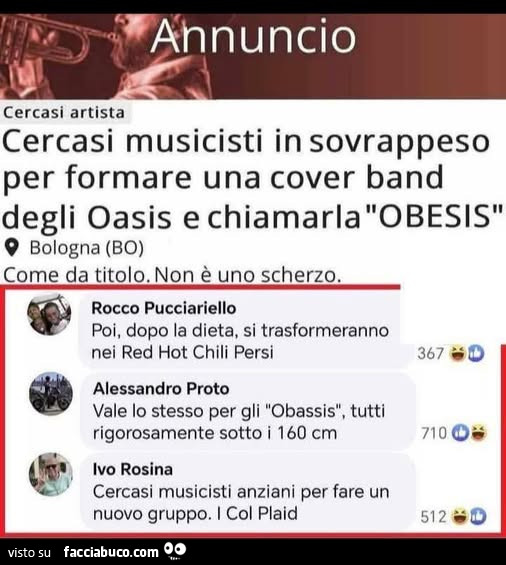The width and height of the screenshot is (506, 565).
Task: Click the facciabuco.com watermark link
Action: pyautogui.click(x=111, y=552)
